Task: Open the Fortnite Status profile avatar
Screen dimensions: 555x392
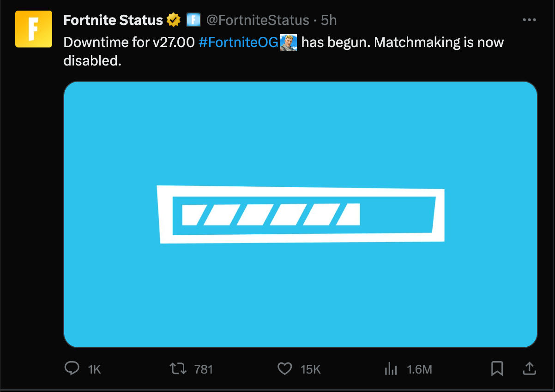Action: tap(33, 29)
